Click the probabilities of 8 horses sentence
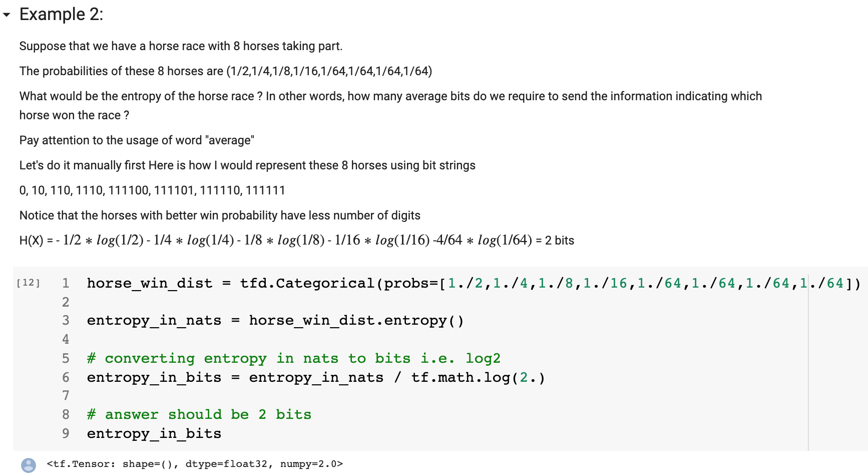This screenshot has width=868, height=475. coord(226,71)
